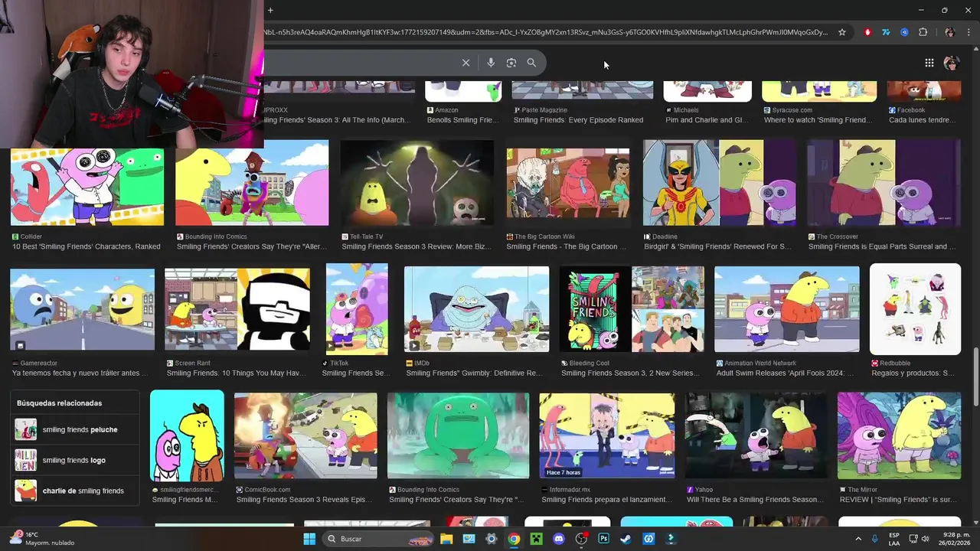This screenshot has width=980, height=551.
Task: Open File Explorer from the taskbar
Action: (x=446, y=539)
